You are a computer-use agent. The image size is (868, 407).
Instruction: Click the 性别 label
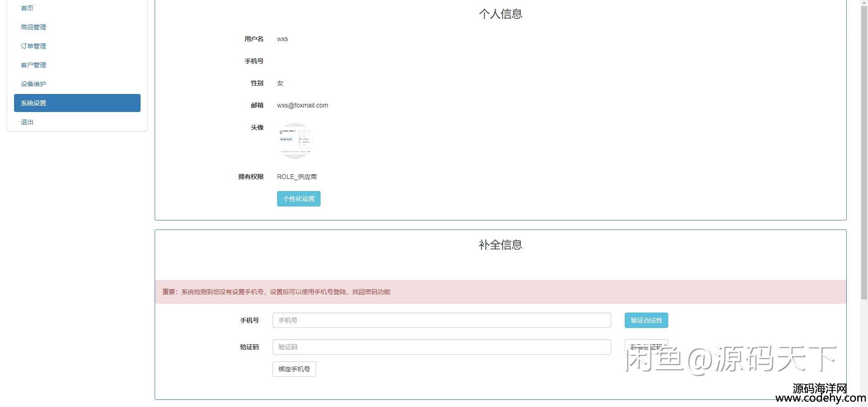pyautogui.click(x=257, y=83)
